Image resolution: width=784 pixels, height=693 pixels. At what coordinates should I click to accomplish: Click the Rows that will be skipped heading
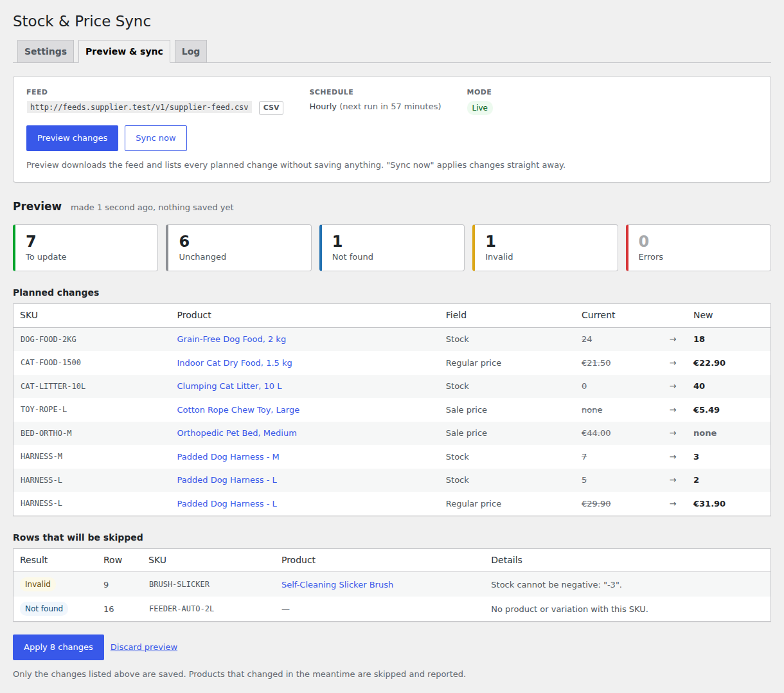(78, 537)
